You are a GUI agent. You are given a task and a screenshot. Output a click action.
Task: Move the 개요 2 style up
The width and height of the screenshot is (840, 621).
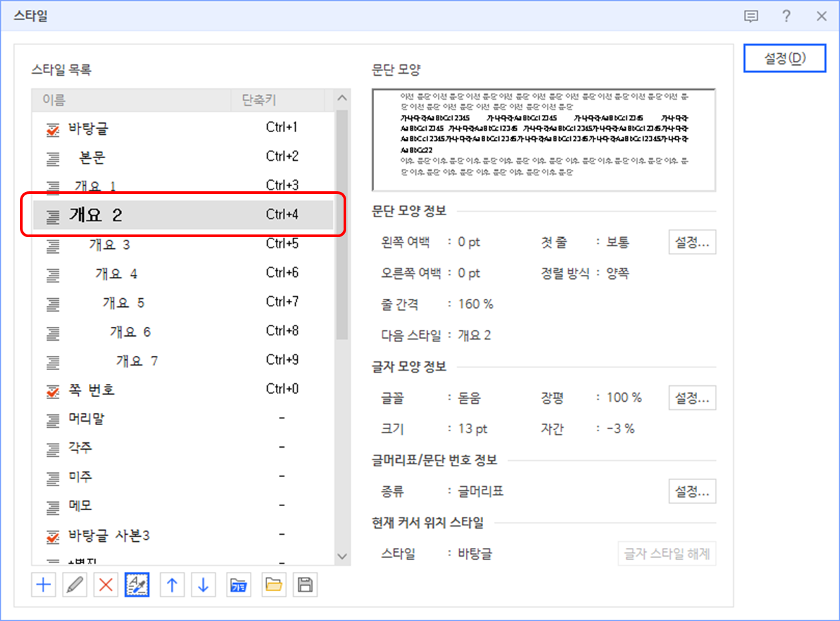[172, 584]
